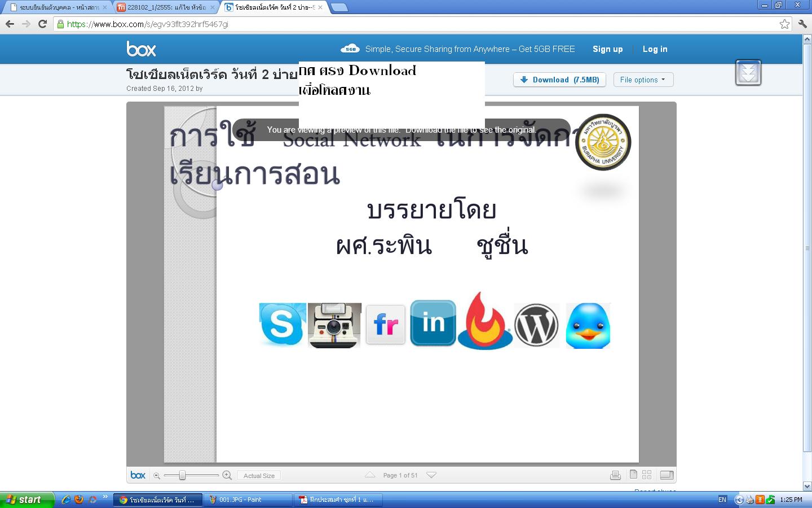Click the Download (7.5MB) button

[x=559, y=80]
